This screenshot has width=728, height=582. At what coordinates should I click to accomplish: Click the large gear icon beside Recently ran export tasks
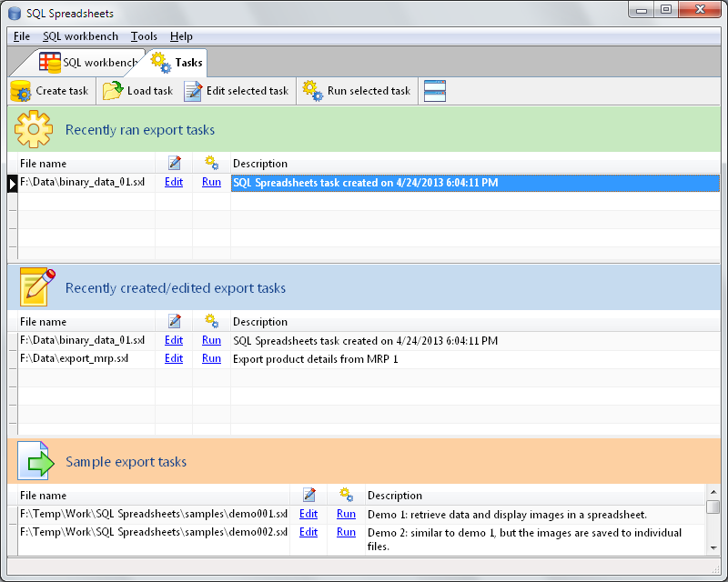tap(34, 130)
